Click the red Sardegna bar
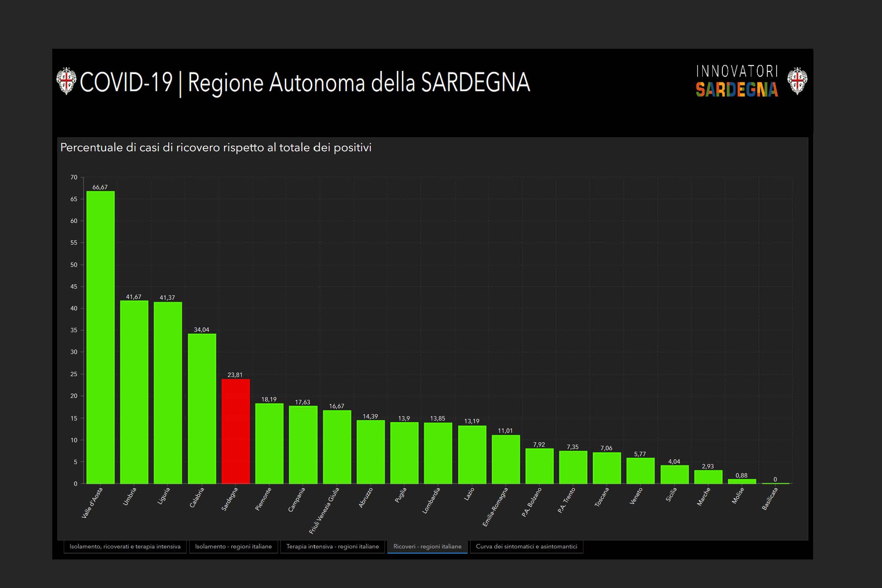The width and height of the screenshot is (882, 588). 236,432
